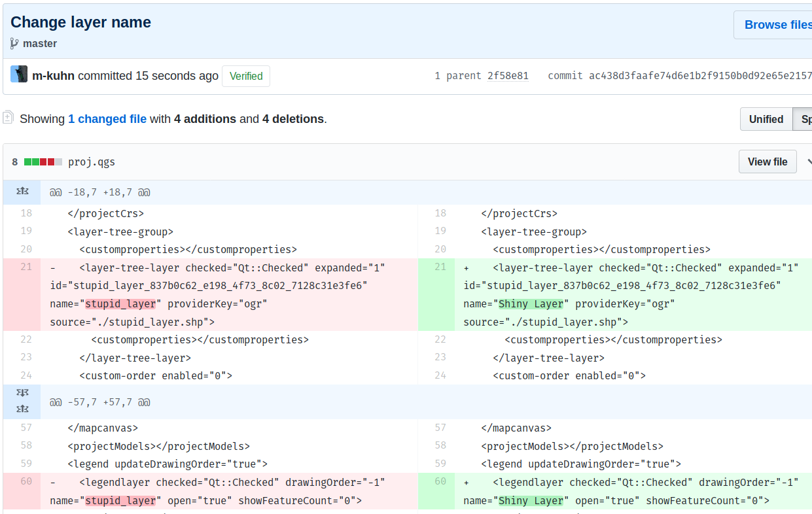The image size is (812, 514).
Task: Click the 4 deletions text
Action: [x=293, y=119]
